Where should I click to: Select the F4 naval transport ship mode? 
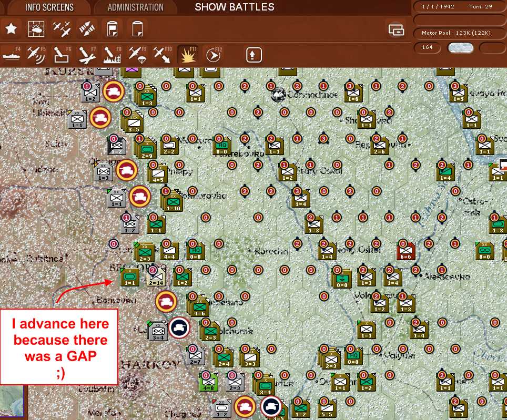point(12,55)
